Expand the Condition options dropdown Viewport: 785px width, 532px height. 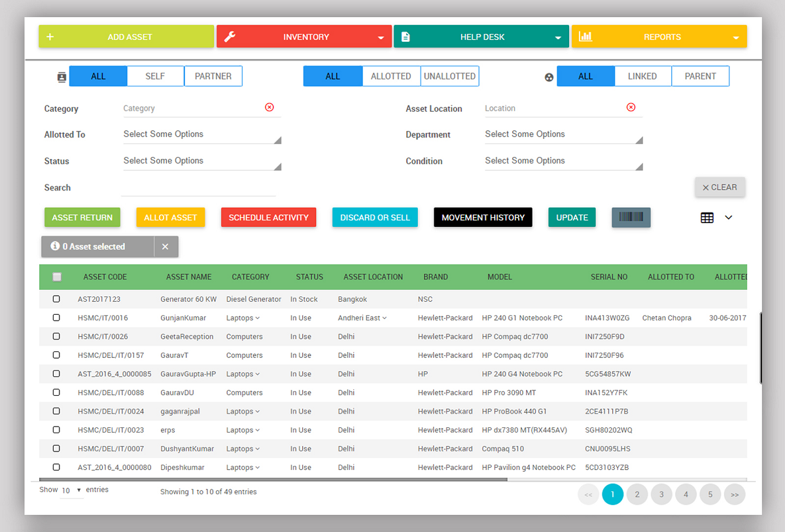pyautogui.click(x=563, y=161)
